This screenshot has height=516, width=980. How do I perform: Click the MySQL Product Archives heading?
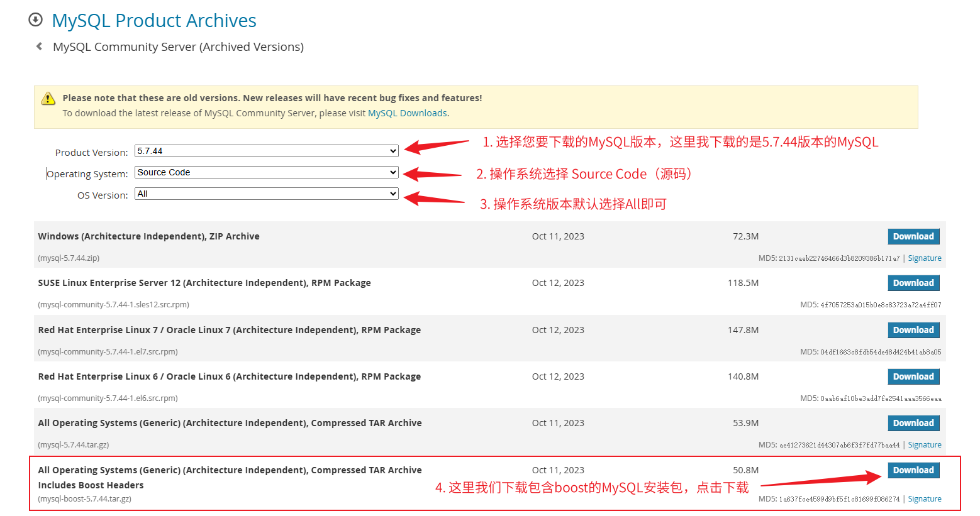pyautogui.click(x=154, y=21)
